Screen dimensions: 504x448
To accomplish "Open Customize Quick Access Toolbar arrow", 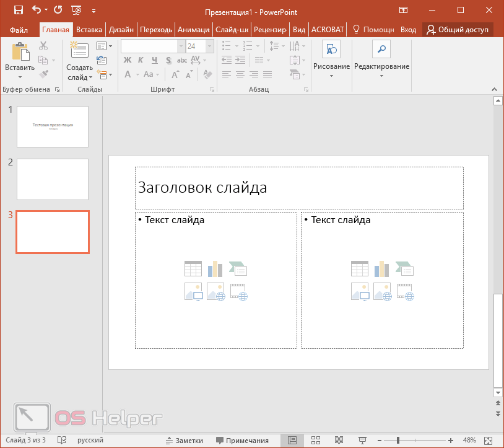I will [93, 11].
